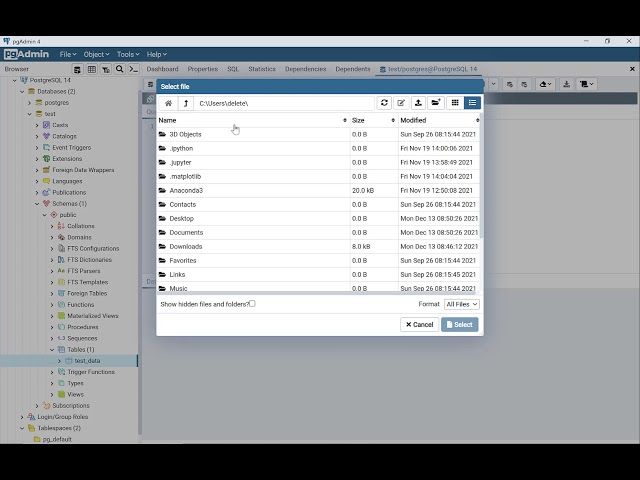Click the .matplotlib folder name
Image resolution: width=640 pixels, height=480 pixels.
click(x=185, y=177)
